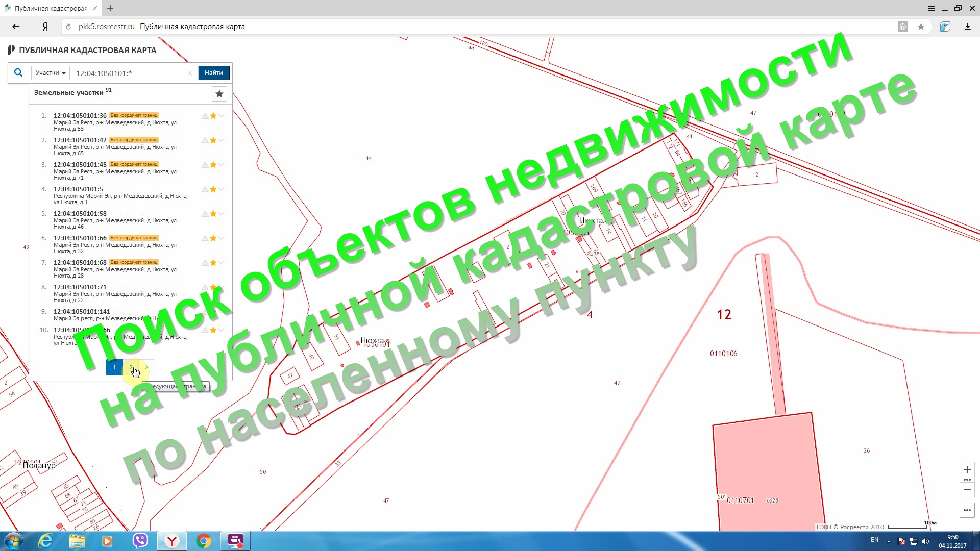Click the warning triangle on 12:04:1050101:36

205,116
